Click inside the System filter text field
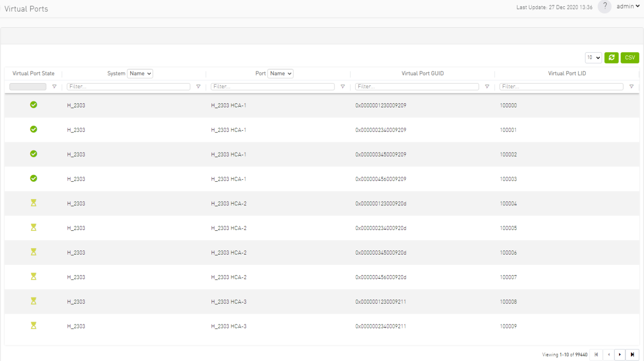The width and height of the screenshot is (644, 361). [x=128, y=86]
